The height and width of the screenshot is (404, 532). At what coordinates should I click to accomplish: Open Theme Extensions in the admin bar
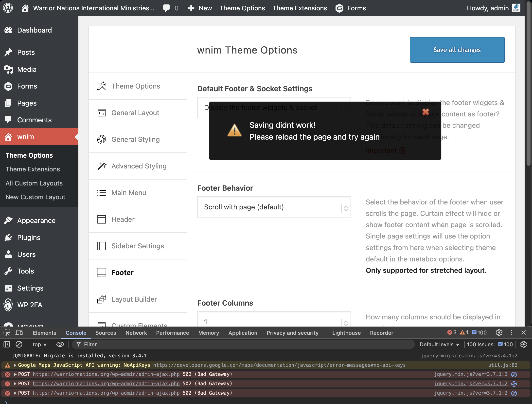300,8
